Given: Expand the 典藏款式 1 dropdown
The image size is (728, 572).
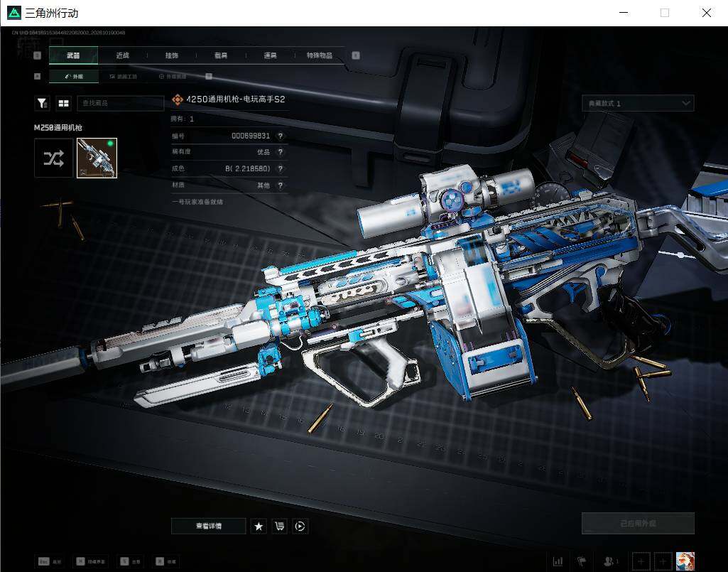Looking at the screenshot, I should [x=638, y=103].
